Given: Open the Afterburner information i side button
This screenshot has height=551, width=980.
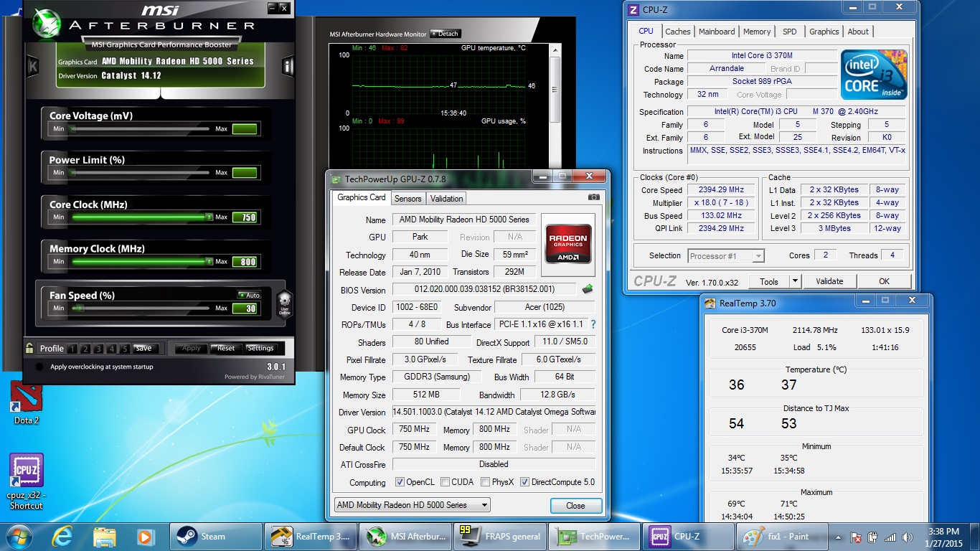Looking at the screenshot, I should point(288,67).
